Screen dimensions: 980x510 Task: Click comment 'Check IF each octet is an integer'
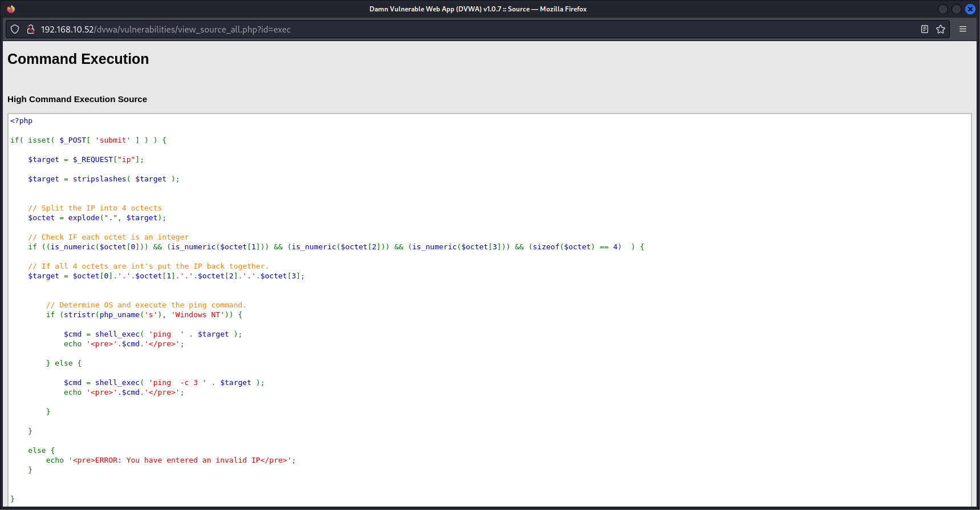(108, 237)
